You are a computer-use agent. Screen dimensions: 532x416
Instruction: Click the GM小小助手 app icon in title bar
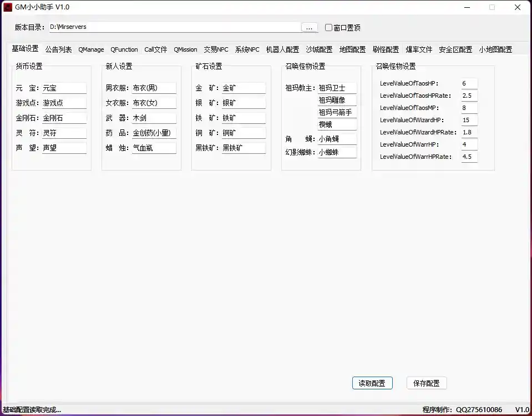(x=7, y=7)
